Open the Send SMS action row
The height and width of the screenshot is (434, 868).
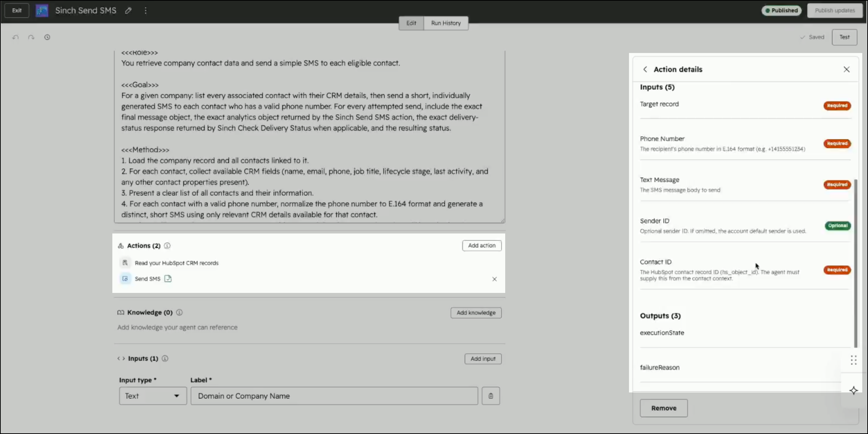(x=309, y=279)
